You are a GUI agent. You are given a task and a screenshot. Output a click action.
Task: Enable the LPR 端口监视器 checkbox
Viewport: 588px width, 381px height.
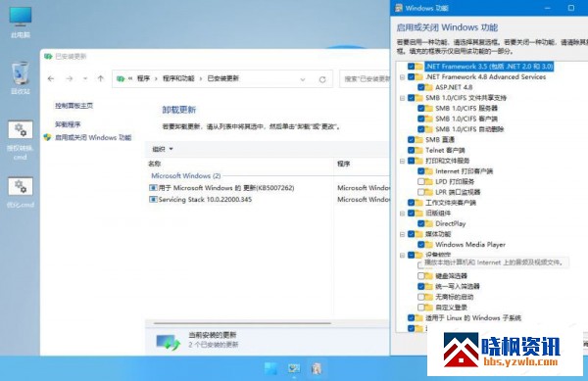pos(420,192)
